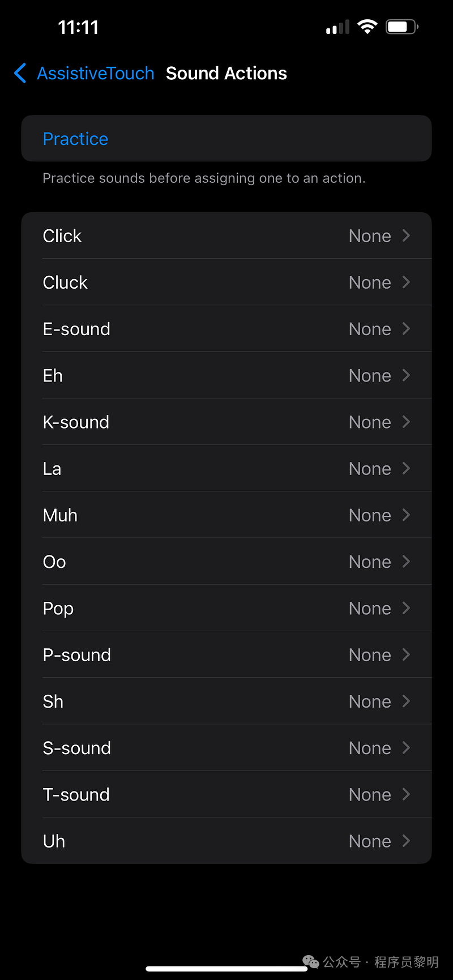Select the E-sound action row
Image resolution: width=453 pixels, height=980 pixels.
click(226, 328)
